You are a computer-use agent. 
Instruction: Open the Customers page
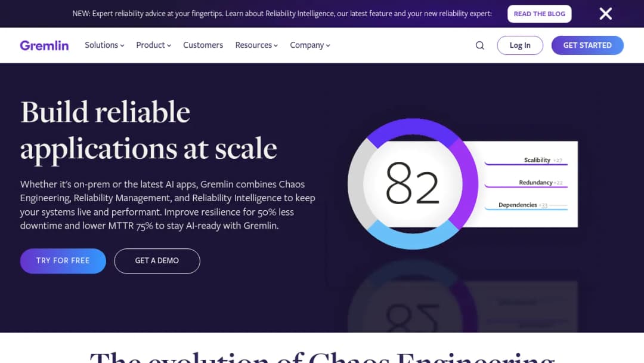[203, 45]
